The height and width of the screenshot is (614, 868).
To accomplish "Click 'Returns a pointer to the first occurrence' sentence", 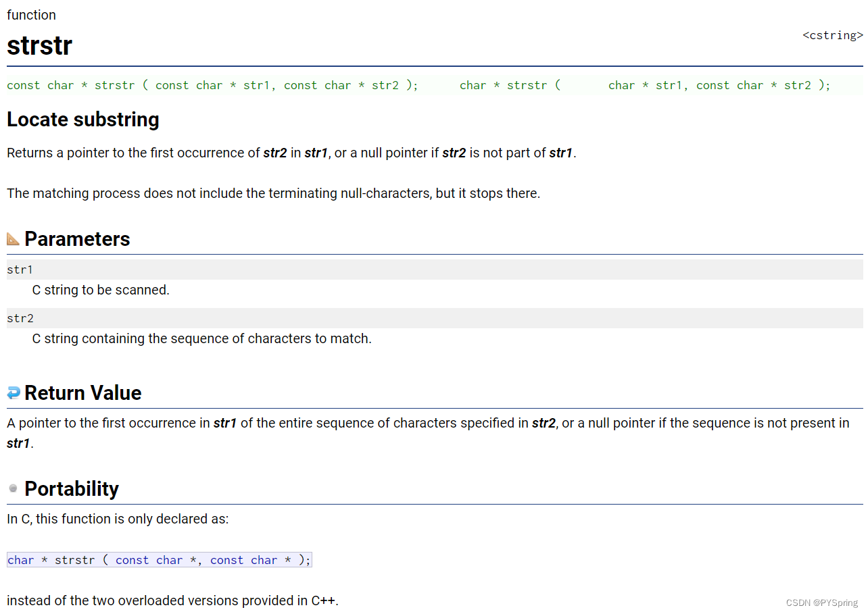I will click(x=291, y=153).
